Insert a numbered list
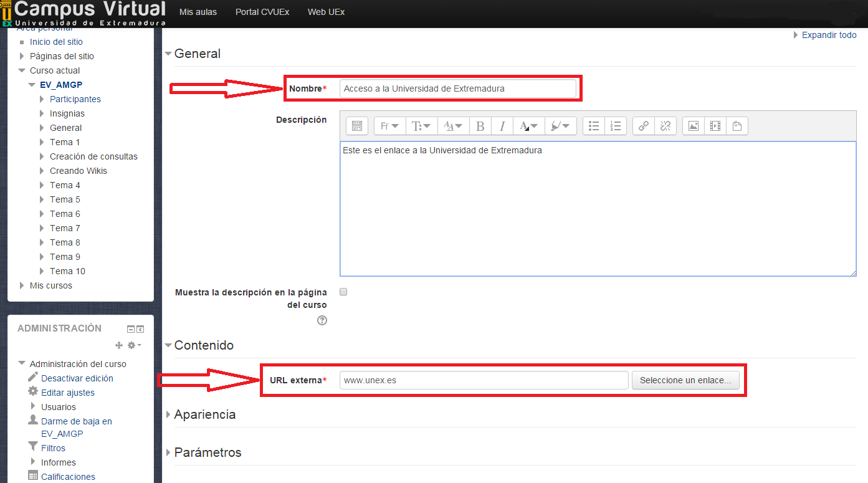 click(616, 127)
